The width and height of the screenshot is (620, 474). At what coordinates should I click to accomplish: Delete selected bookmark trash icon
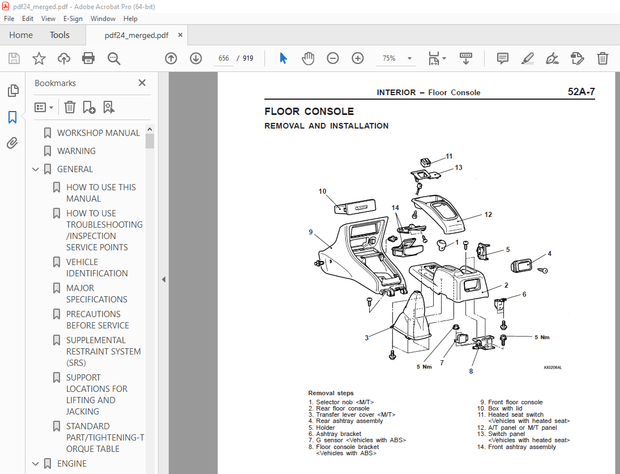(x=70, y=107)
